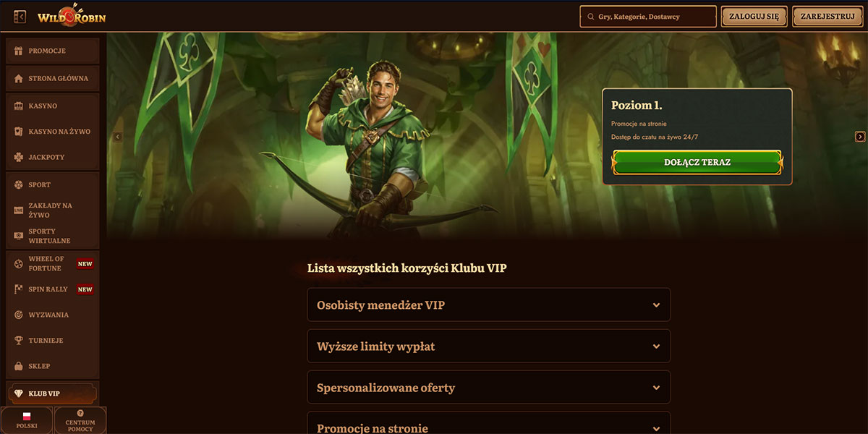This screenshot has width=868, height=434.
Task: Go to Strona Główna home icon
Action: tap(19, 78)
